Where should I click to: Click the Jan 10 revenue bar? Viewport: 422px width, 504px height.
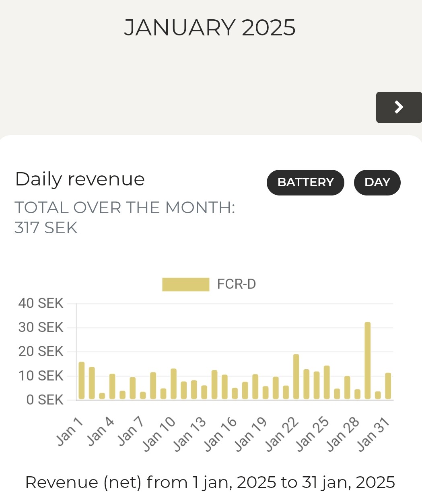(x=173, y=384)
